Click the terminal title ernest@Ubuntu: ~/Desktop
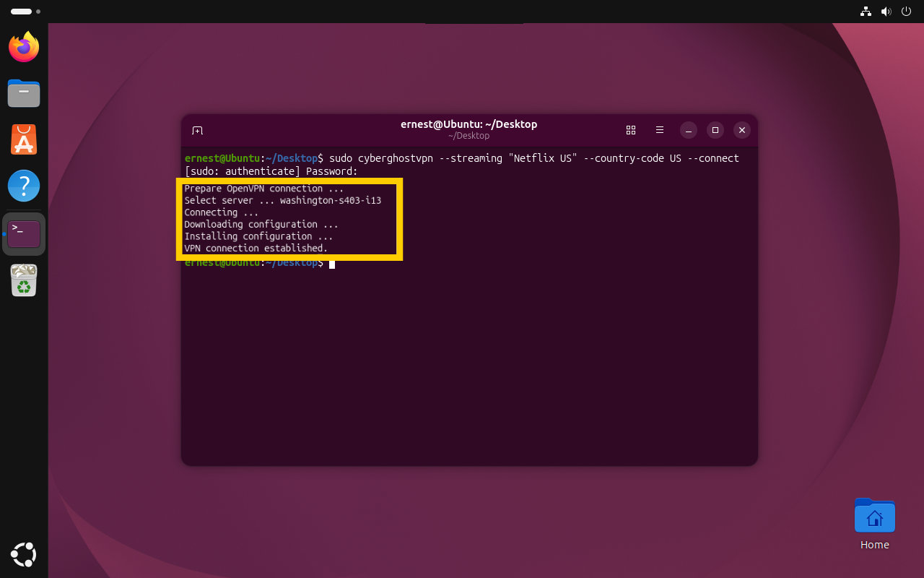The image size is (924, 578). (469, 124)
